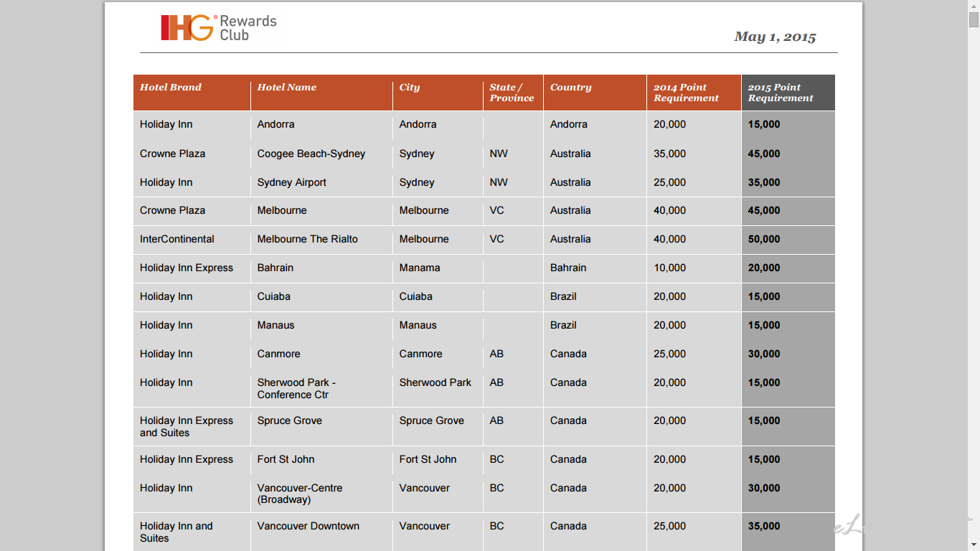Click the Bahrain country cell
The height and width of the screenshot is (551, 980).
pyautogui.click(x=568, y=268)
